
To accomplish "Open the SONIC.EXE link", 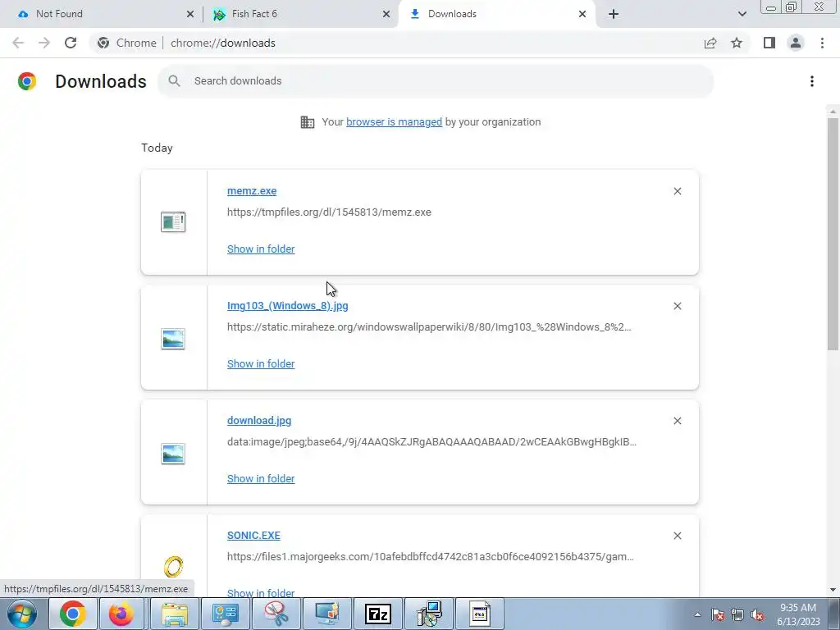I will click(x=253, y=536).
